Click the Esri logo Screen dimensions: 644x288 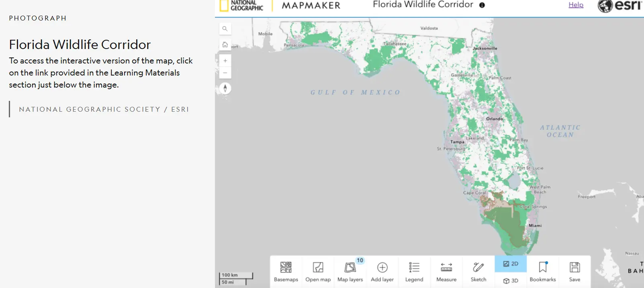tap(620, 6)
